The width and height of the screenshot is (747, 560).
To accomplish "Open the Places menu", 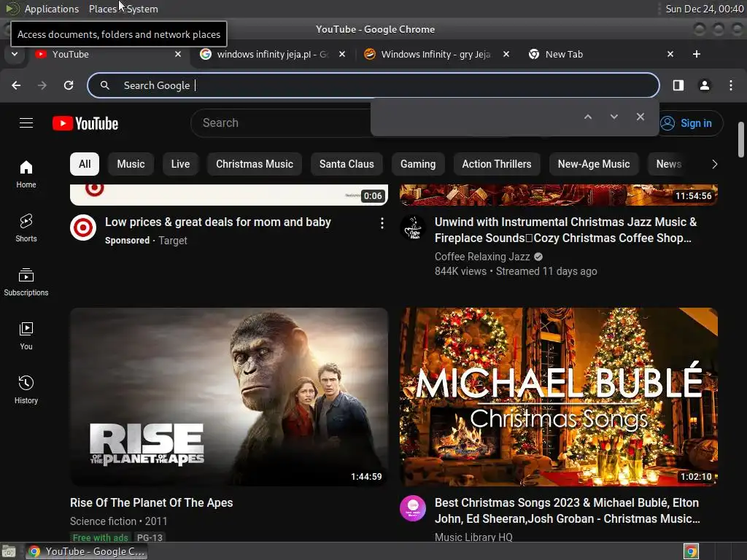I will pyautogui.click(x=102, y=9).
